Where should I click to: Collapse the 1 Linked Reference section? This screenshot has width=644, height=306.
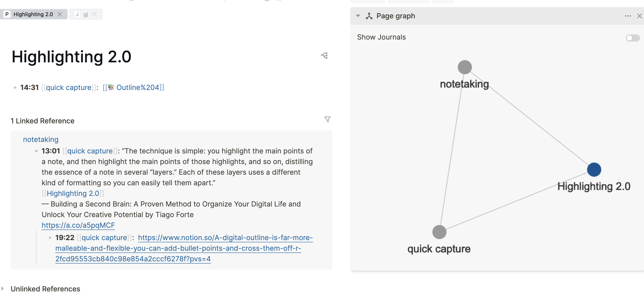pos(42,121)
